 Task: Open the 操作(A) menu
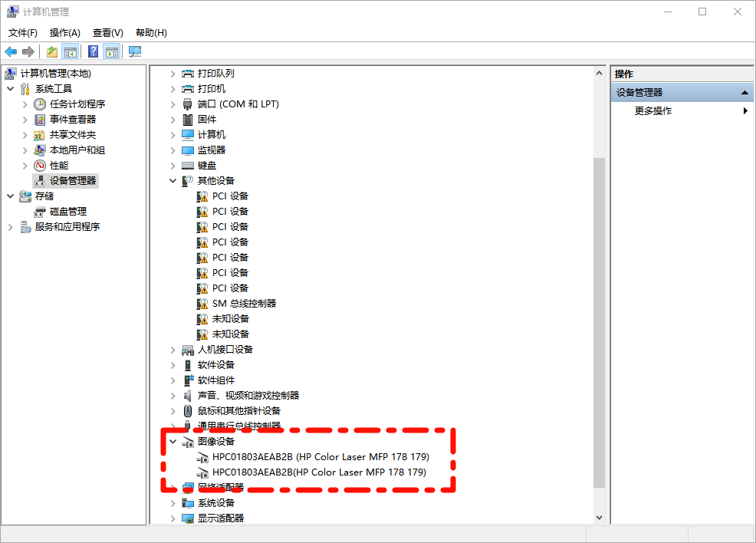coord(64,33)
